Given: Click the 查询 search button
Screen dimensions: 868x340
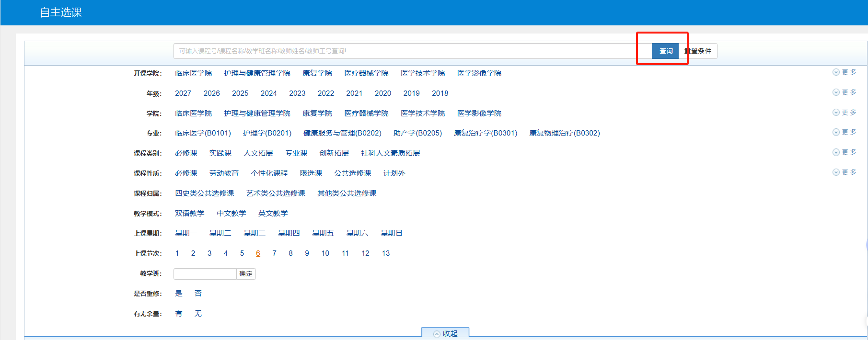Looking at the screenshot, I should (665, 51).
